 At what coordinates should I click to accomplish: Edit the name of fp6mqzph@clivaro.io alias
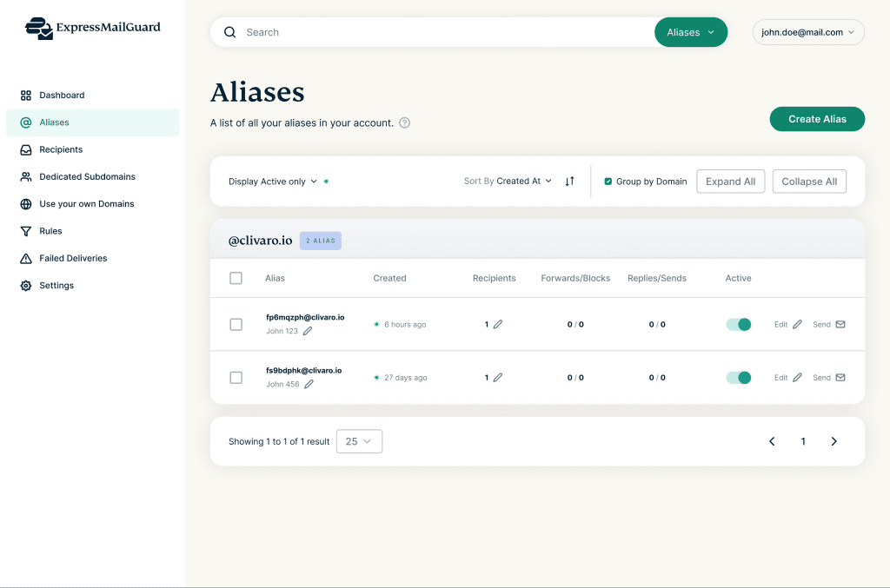(307, 331)
